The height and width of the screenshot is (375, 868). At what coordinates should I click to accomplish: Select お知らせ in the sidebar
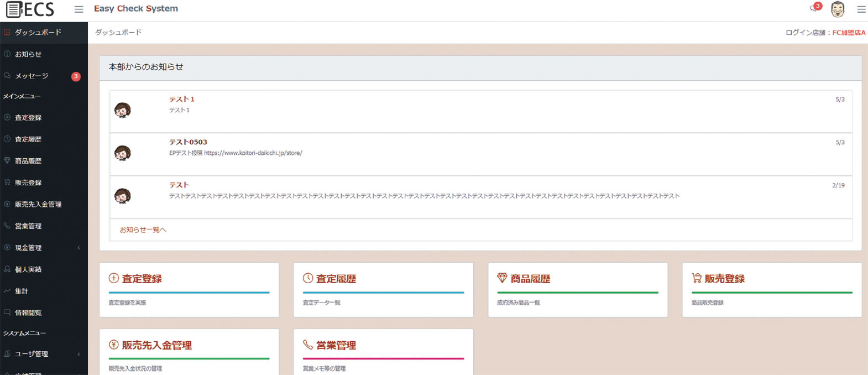(28, 54)
